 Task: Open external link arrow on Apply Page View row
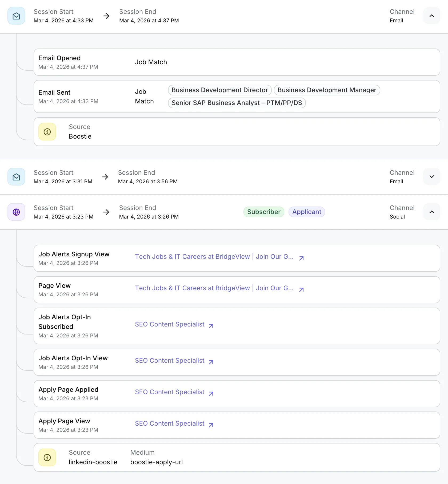pyautogui.click(x=211, y=425)
